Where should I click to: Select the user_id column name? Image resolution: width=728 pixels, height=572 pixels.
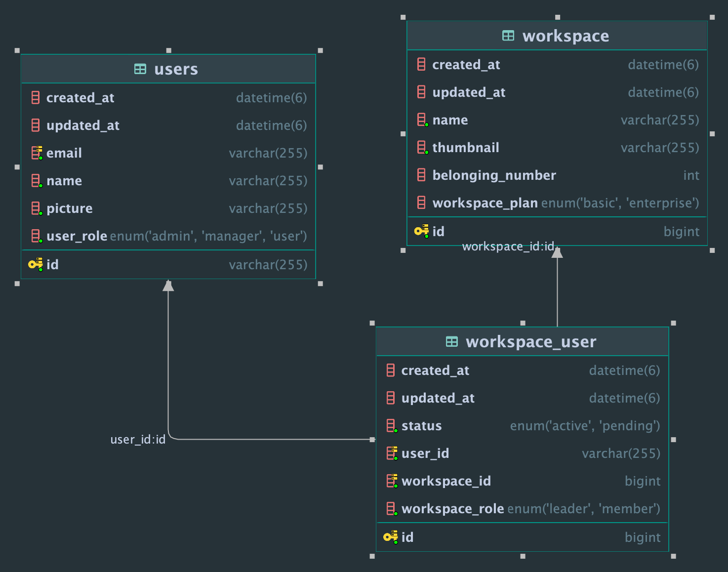click(425, 453)
